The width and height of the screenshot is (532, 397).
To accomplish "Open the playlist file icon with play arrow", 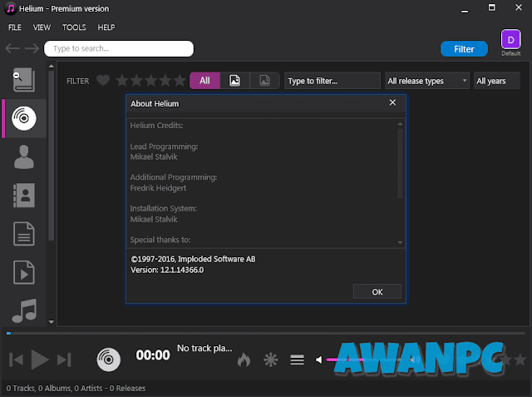I will point(24,272).
